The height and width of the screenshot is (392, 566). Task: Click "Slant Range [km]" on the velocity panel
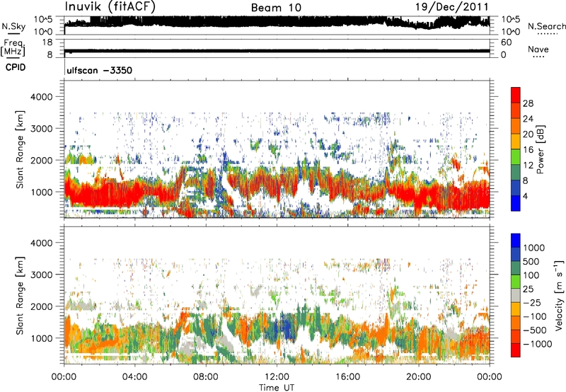point(20,296)
